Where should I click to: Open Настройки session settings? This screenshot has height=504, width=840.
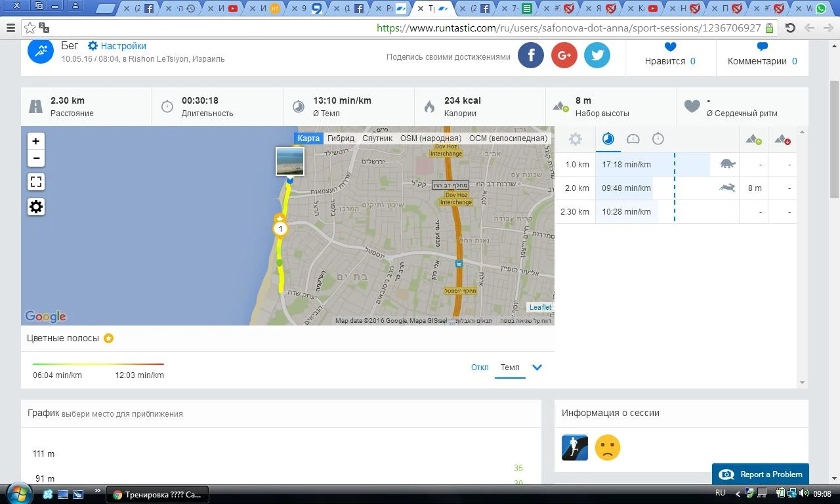point(117,46)
